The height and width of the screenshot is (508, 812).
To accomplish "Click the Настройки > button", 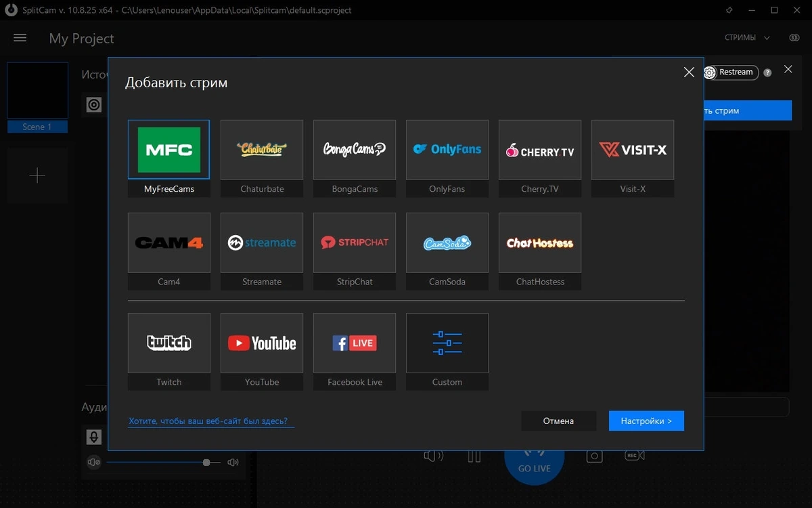I will tap(646, 421).
